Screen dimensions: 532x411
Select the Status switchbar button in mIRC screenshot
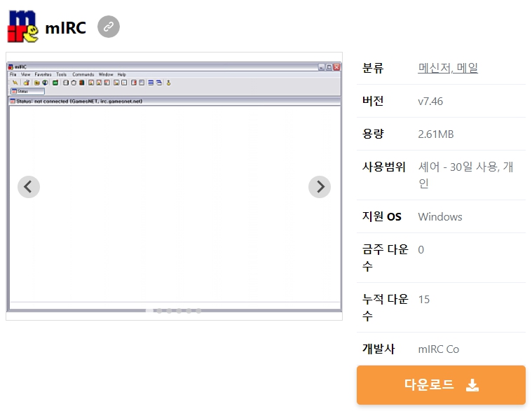click(27, 91)
